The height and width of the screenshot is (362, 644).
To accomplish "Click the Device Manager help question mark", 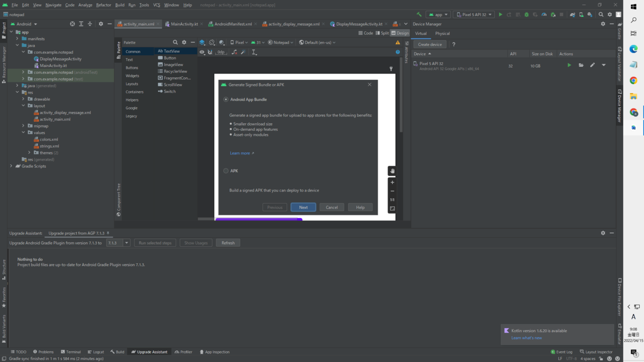I will [x=453, y=45].
